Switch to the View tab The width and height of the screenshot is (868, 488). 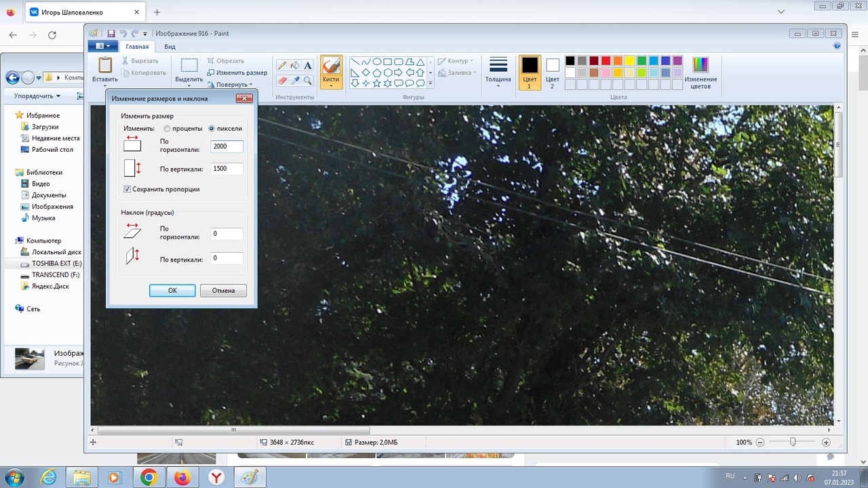170,47
